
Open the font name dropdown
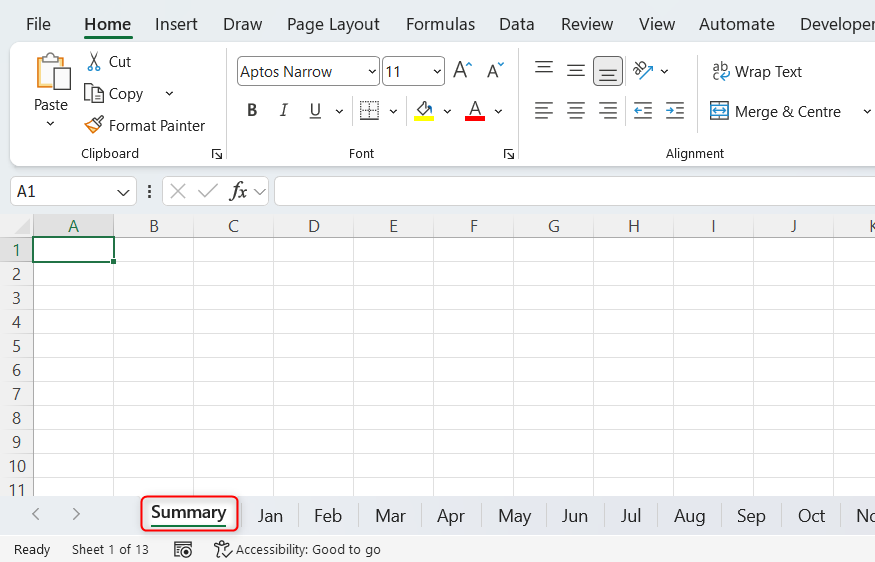[x=372, y=71]
